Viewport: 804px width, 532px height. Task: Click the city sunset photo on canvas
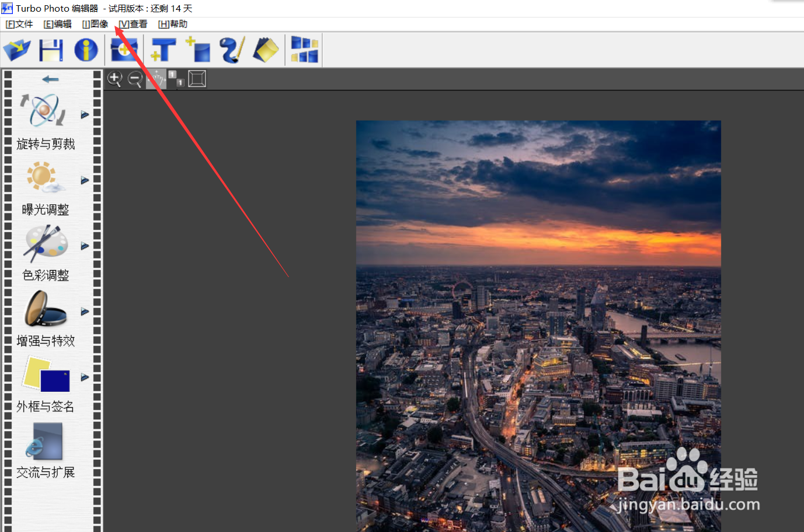tap(538, 326)
